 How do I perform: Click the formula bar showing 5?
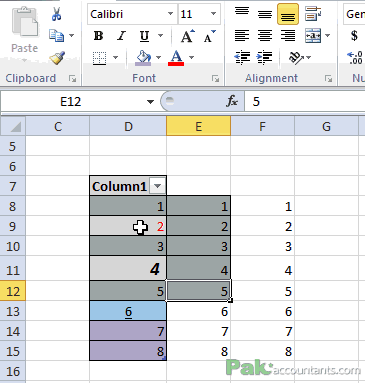tap(305, 101)
